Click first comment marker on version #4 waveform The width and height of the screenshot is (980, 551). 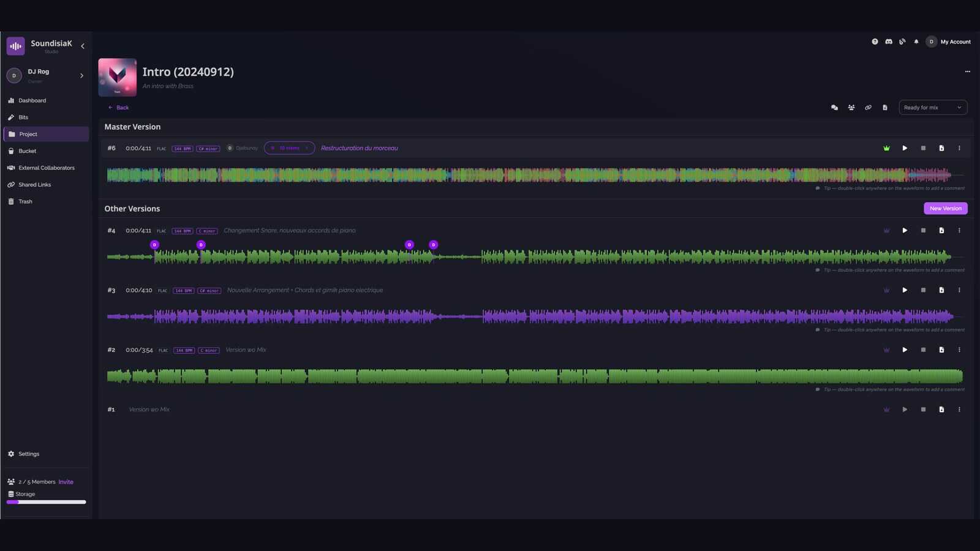pos(154,245)
